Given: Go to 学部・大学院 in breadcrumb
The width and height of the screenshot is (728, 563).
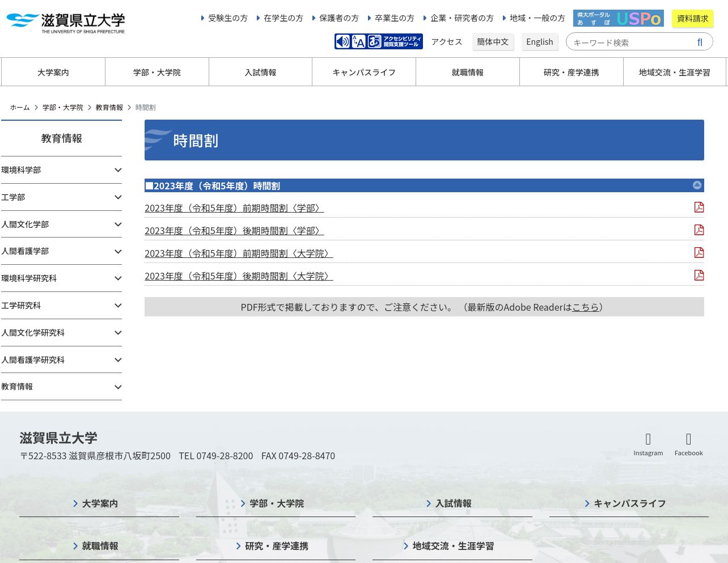Looking at the screenshot, I should (x=63, y=107).
